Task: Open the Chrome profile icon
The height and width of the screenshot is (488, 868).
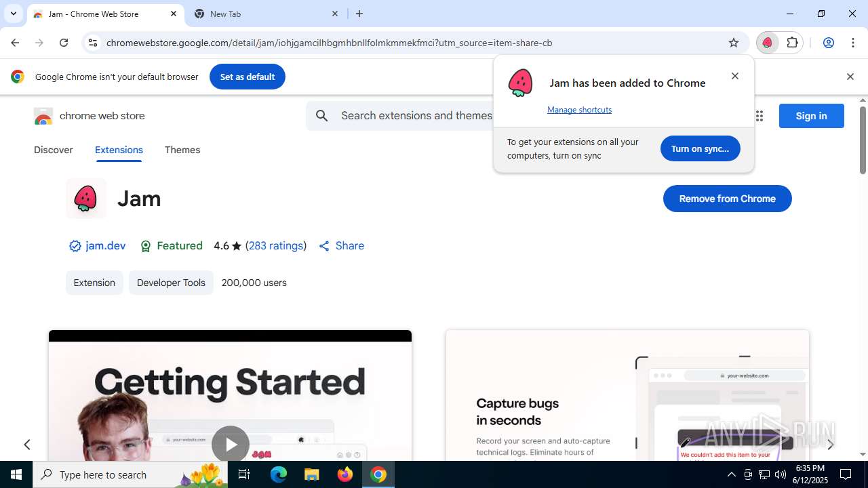Action: tap(828, 43)
